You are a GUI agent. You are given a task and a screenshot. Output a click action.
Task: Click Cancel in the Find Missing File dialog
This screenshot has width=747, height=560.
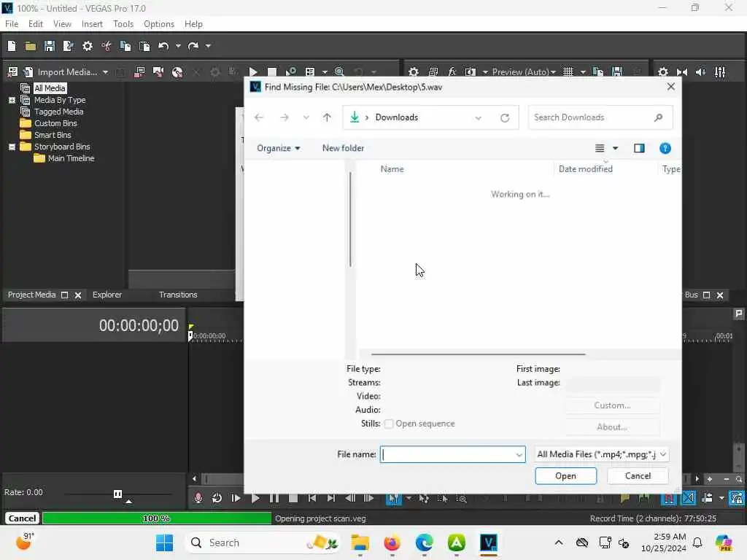point(638,475)
